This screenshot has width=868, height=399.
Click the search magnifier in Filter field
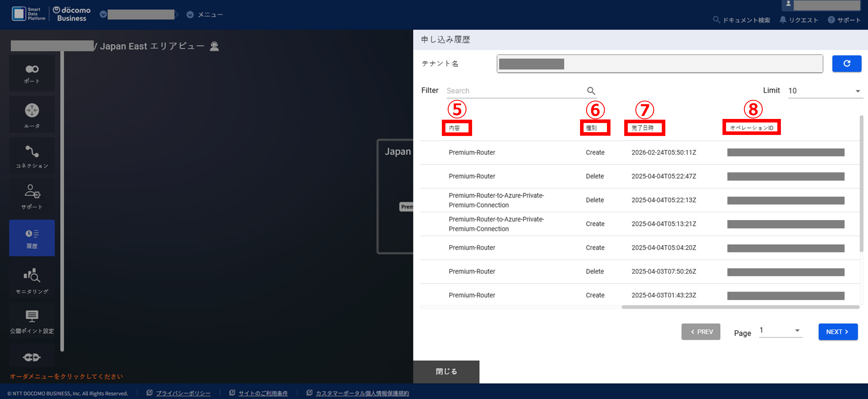591,91
